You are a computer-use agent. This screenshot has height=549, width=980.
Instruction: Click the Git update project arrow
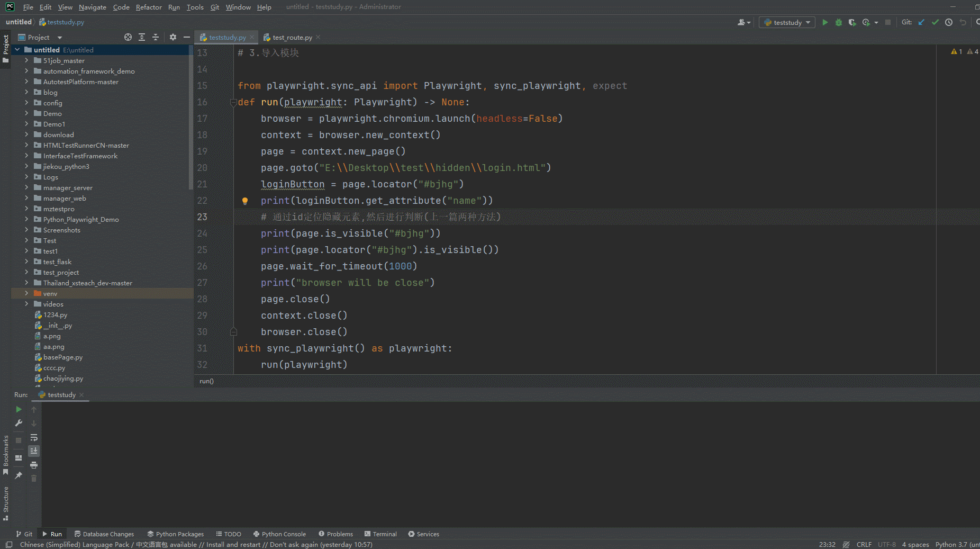click(921, 22)
